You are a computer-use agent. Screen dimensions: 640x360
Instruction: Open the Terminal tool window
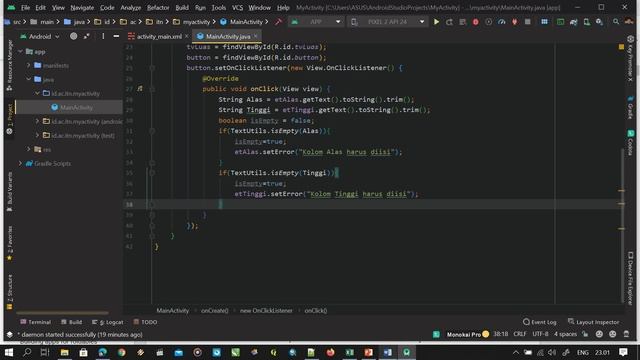[36, 322]
